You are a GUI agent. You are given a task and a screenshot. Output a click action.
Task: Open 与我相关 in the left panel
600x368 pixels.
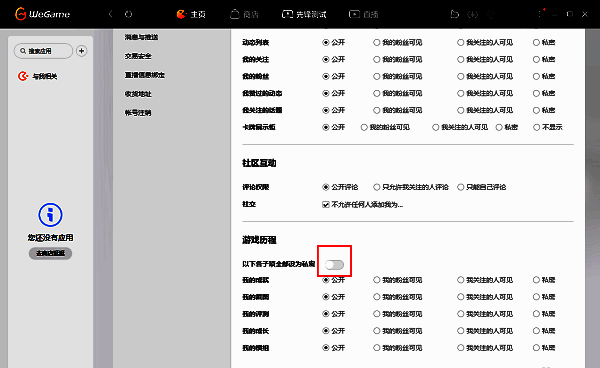pos(38,76)
